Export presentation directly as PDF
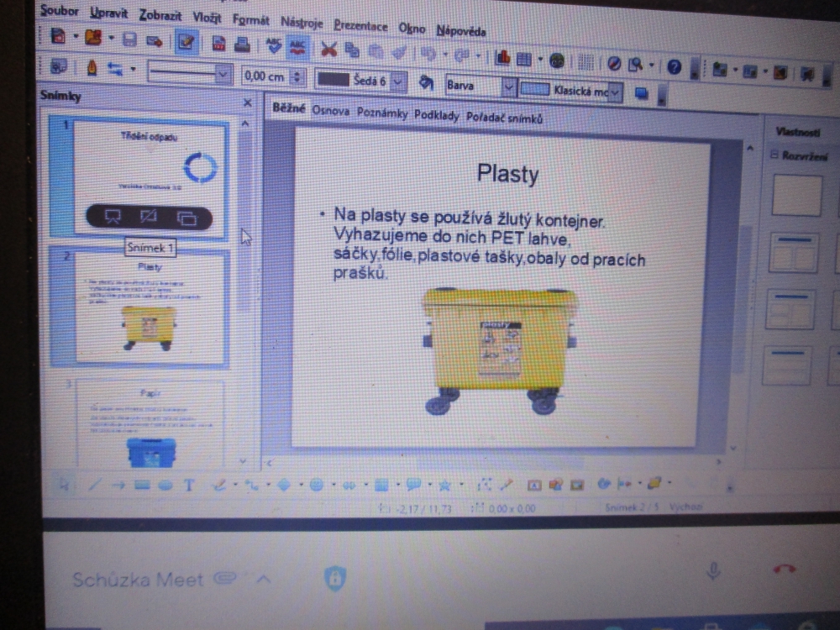Image resolution: width=840 pixels, height=630 pixels. click(218, 43)
